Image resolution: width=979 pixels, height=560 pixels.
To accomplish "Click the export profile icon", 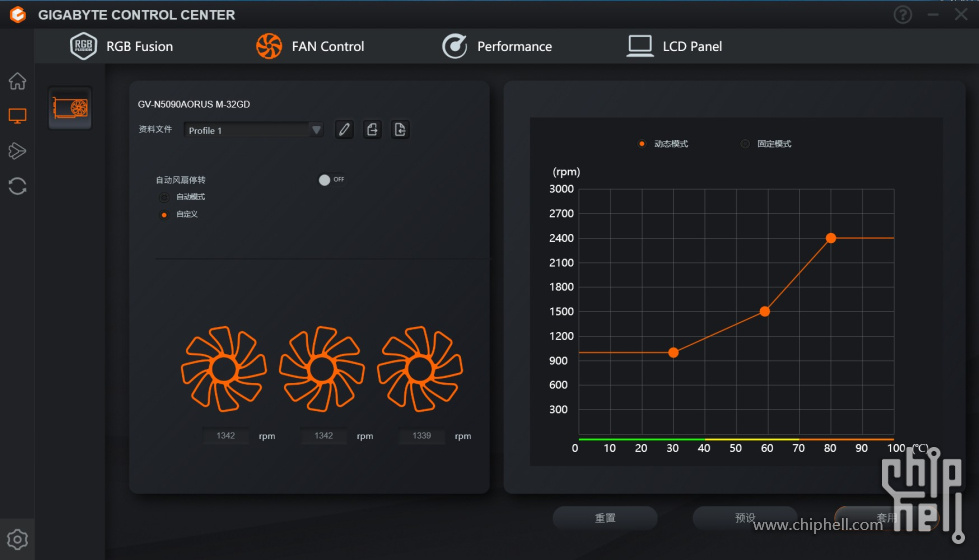I will point(372,130).
